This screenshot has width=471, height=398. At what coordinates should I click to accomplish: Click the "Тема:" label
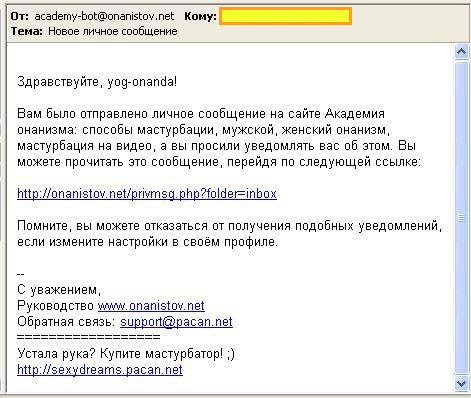click(x=27, y=31)
